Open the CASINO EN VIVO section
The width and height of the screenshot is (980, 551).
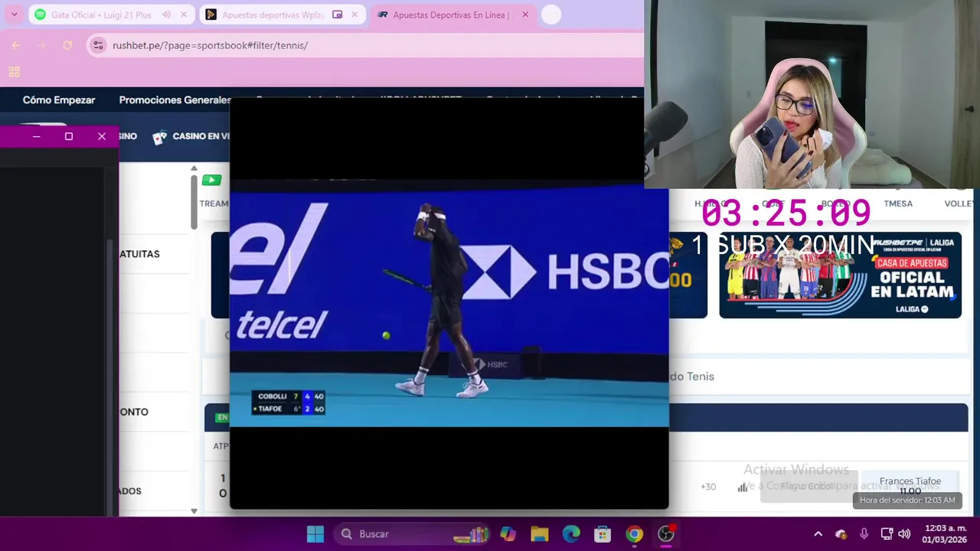click(x=201, y=136)
